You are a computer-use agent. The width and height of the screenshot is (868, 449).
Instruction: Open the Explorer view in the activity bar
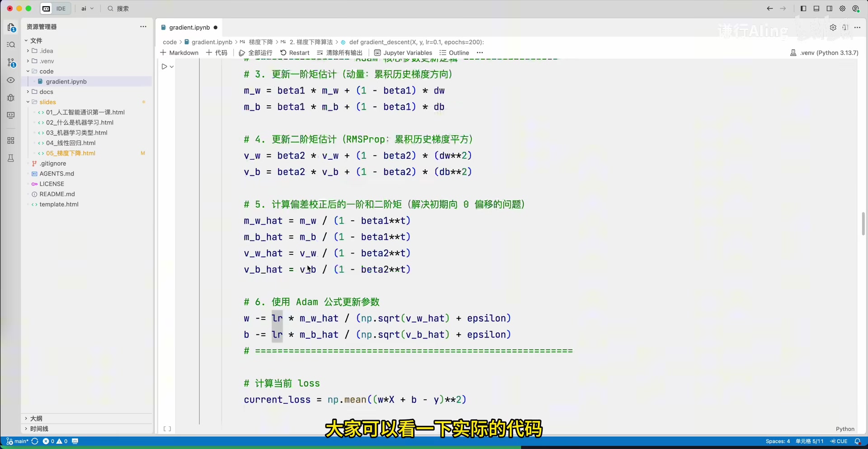coord(11,28)
